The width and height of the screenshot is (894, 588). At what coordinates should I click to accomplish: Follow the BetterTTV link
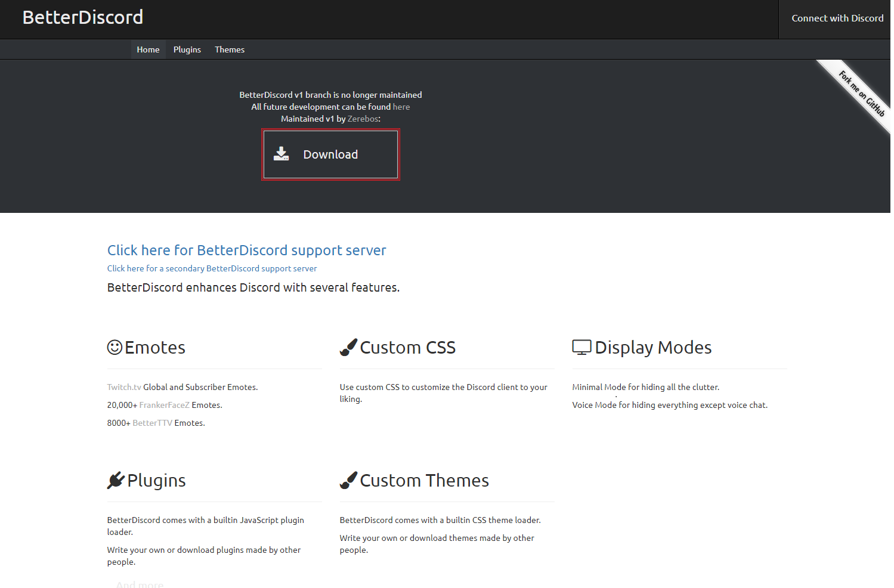tap(152, 423)
